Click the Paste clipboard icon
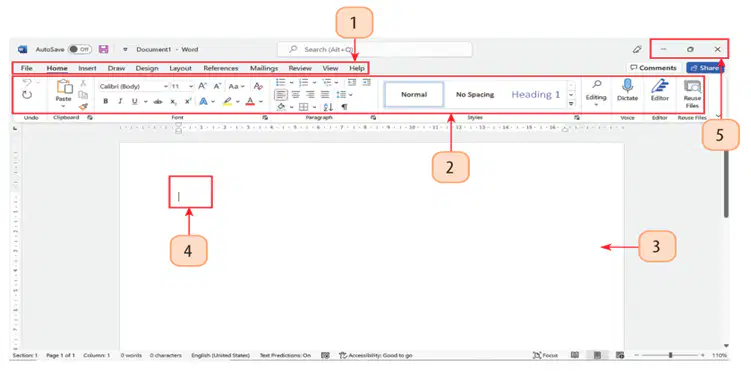This screenshot has width=751, height=372. [64, 87]
